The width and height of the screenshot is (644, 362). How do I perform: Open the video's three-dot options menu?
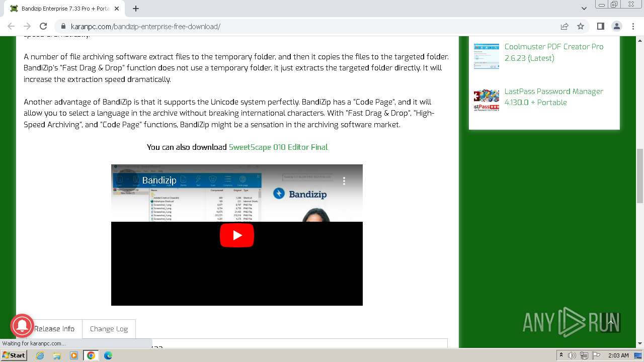click(x=344, y=180)
